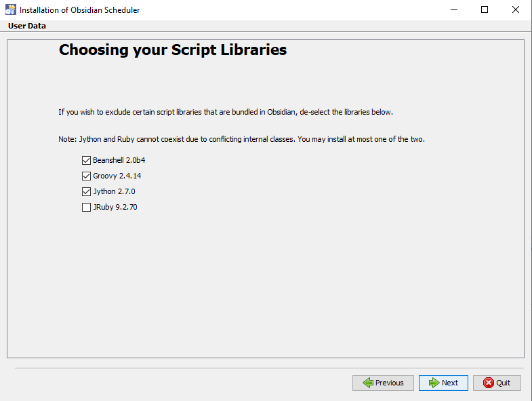532x401 pixels.
Task: Click the red X icon on Quit
Action: tap(489, 383)
